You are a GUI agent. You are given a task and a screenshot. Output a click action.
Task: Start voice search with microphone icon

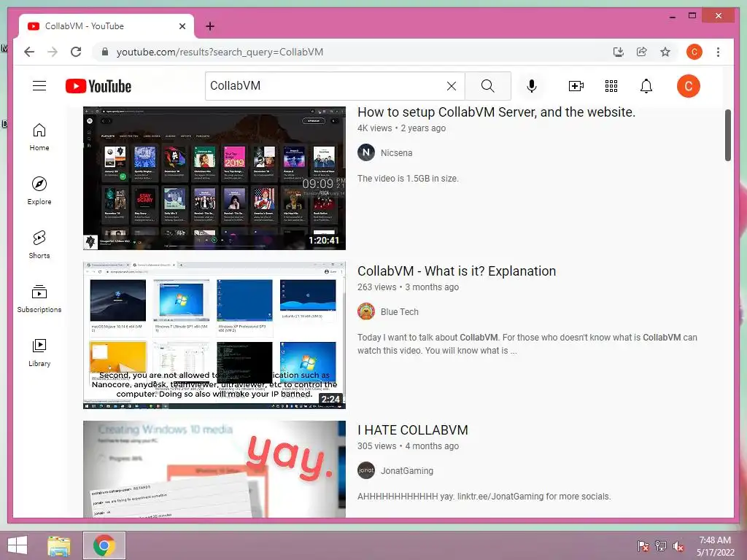(532, 86)
